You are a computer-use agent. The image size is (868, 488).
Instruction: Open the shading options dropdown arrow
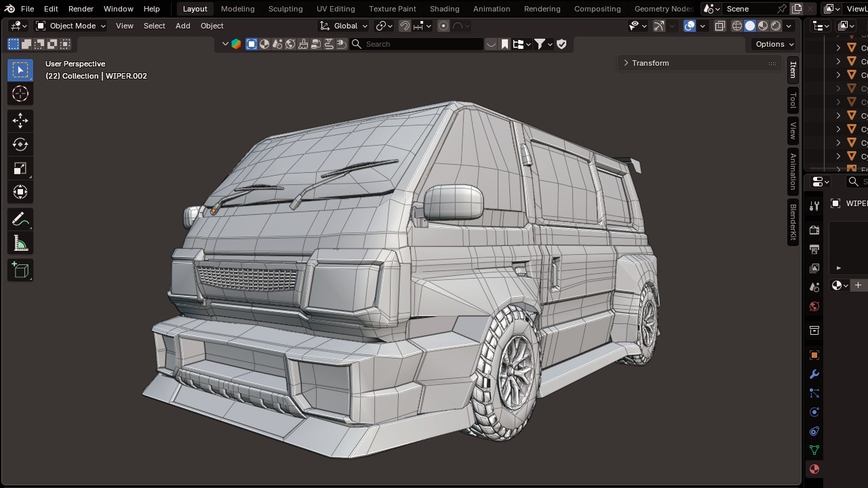click(789, 26)
